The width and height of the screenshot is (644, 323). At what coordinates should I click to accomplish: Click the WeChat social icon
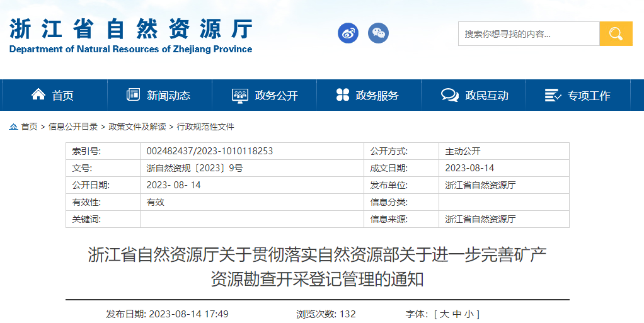tap(379, 33)
